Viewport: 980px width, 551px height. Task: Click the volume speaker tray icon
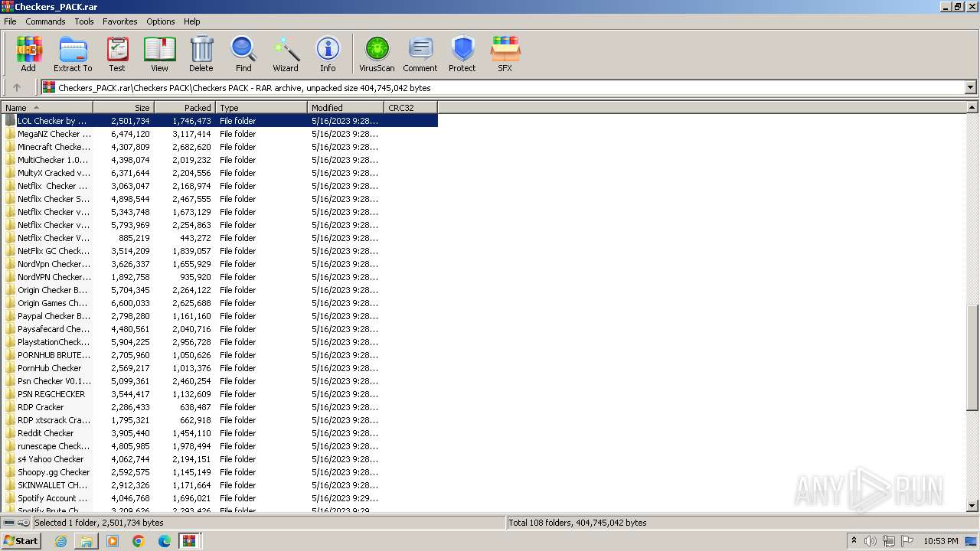871,541
